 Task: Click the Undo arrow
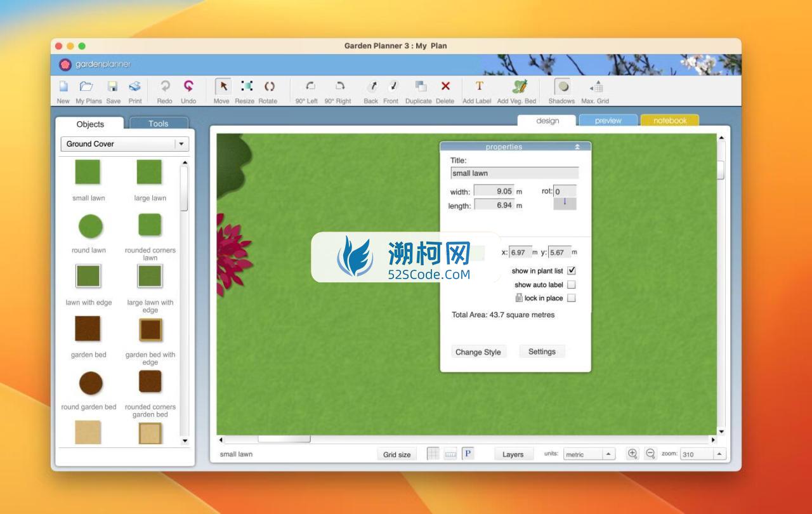click(188, 86)
